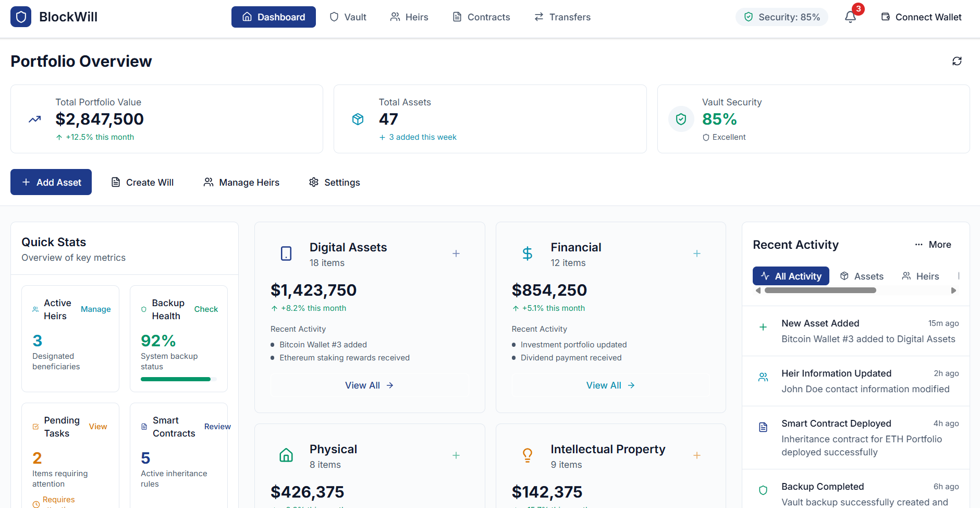
Task: Filter recent activity by Assets
Action: [862, 276]
